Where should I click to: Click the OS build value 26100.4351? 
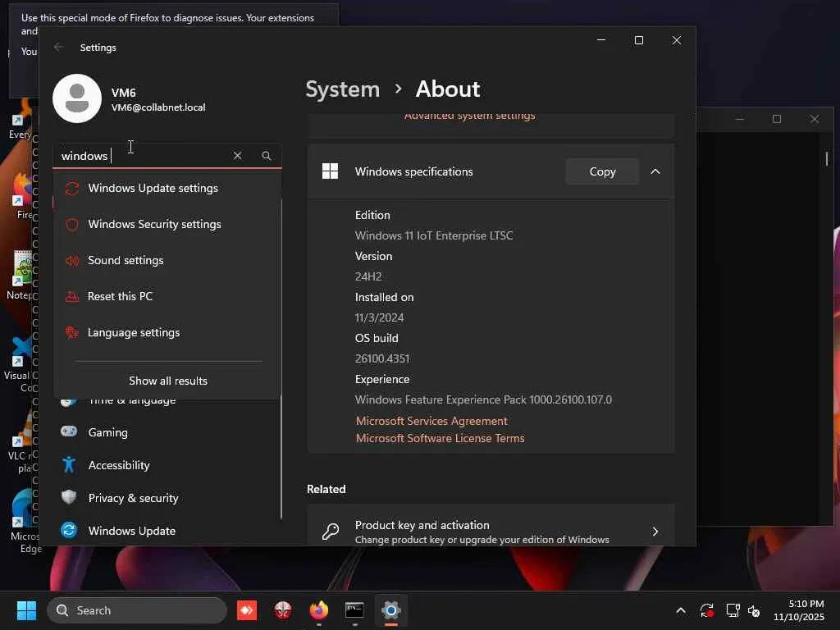tap(382, 358)
